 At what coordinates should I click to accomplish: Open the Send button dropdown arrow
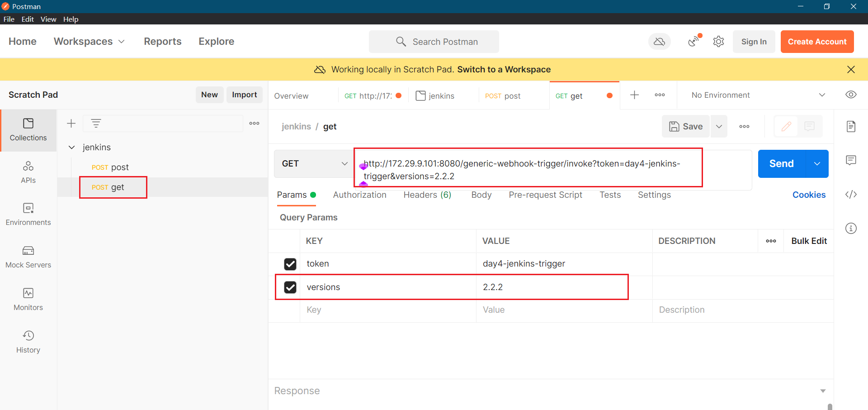tap(817, 163)
